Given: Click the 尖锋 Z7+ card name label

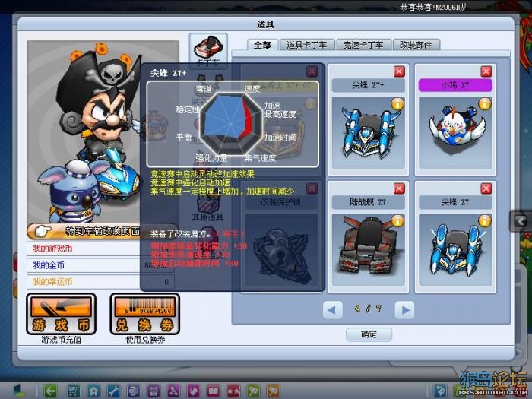Looking at the screenshot, I should (368, 85).
